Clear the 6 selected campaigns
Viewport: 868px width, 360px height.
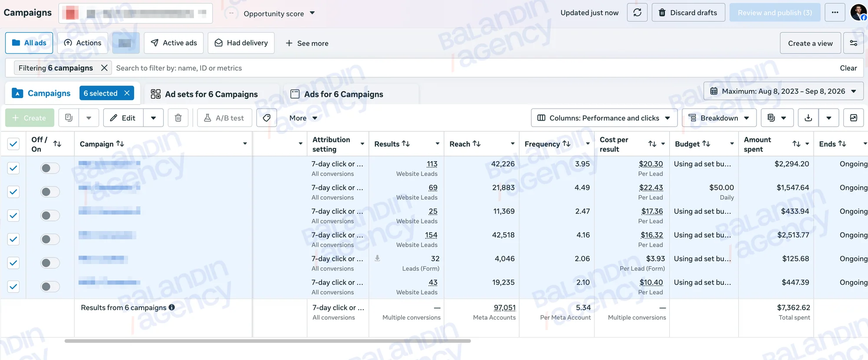point(127,93)
